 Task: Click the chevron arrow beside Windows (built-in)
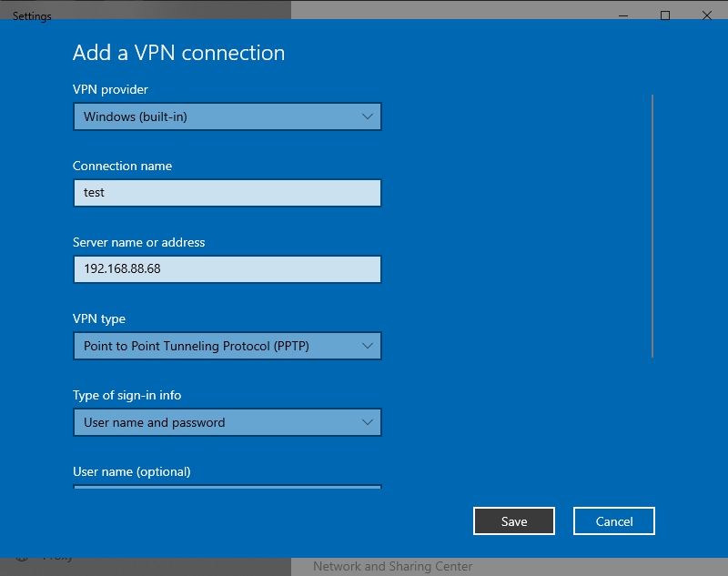(367, 116)
